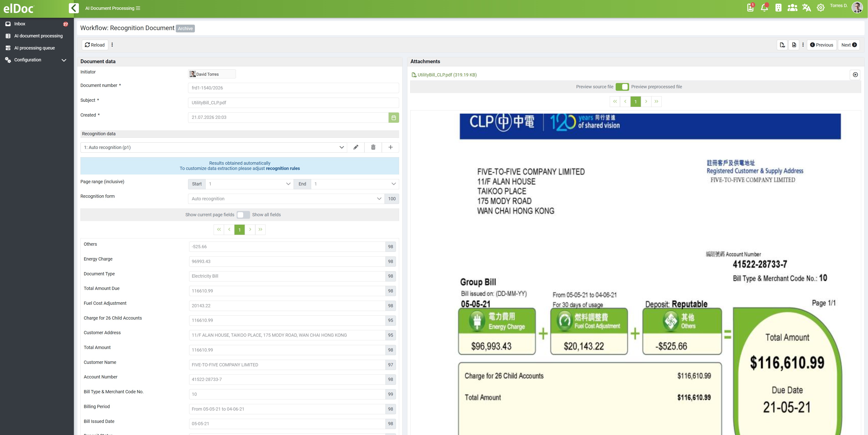Open page range Start dropdown
The width and height of the screenshot is (868, 435).
249,184
